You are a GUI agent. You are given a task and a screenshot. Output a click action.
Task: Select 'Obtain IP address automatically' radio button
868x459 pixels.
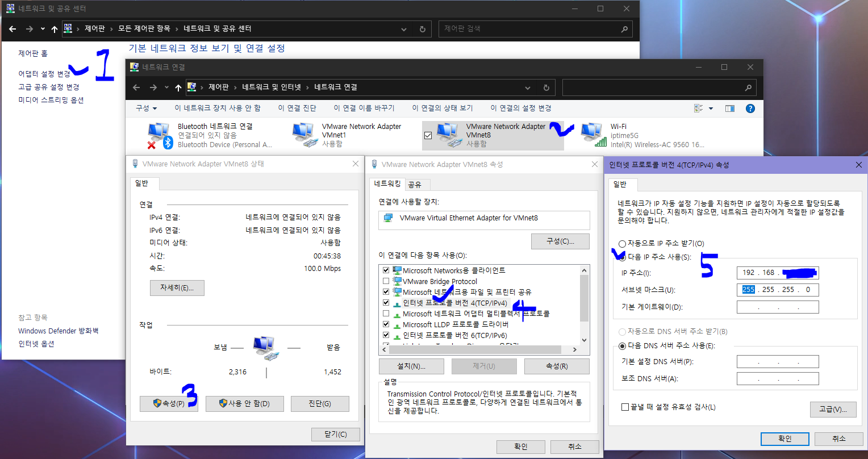623,244
